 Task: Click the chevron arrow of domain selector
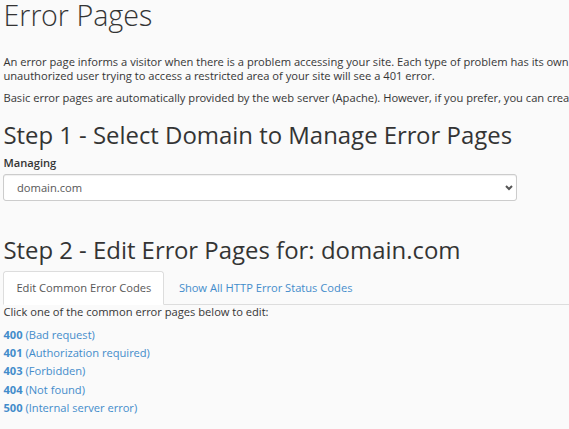pyautogui.click(x=509, y=188)
